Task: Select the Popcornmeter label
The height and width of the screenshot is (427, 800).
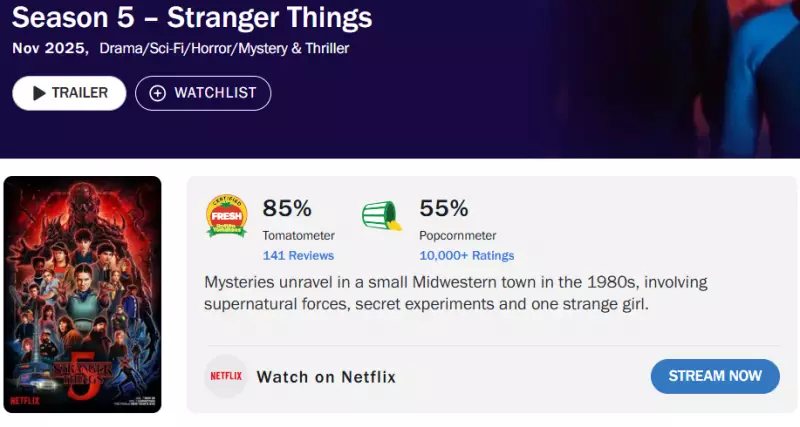Action: 459,236
